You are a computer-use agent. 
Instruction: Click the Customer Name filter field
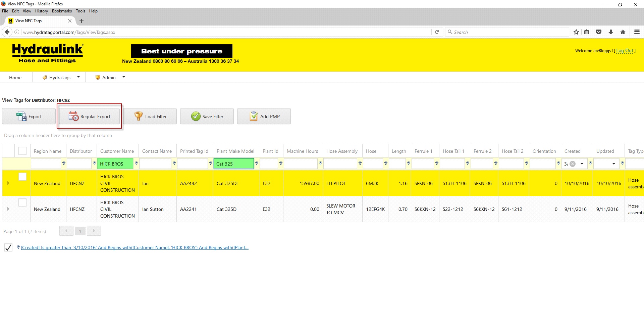tap(115, 164)
